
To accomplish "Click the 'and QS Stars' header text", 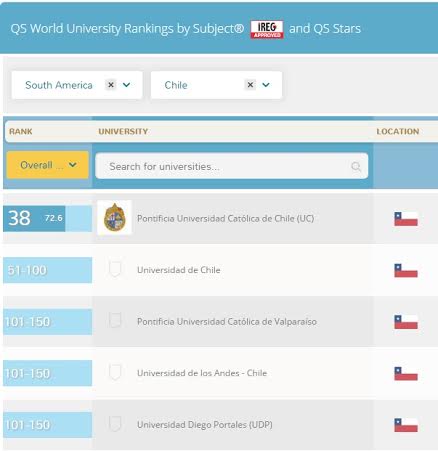I will [325, 29].
